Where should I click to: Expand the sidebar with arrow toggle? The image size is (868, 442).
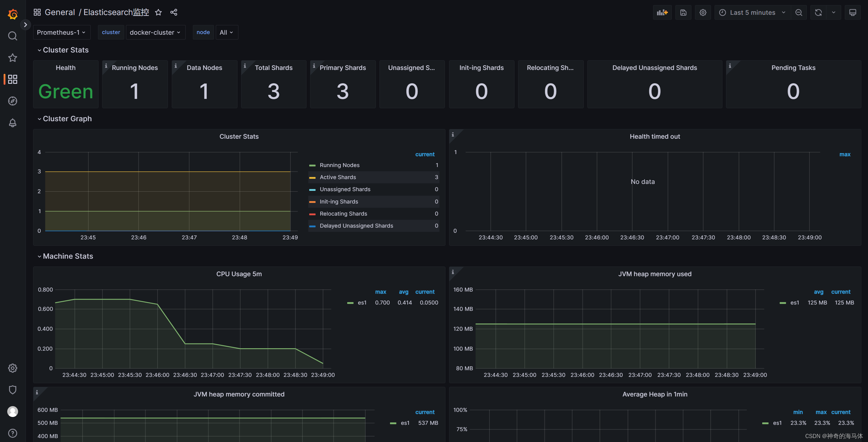[25, 25]
